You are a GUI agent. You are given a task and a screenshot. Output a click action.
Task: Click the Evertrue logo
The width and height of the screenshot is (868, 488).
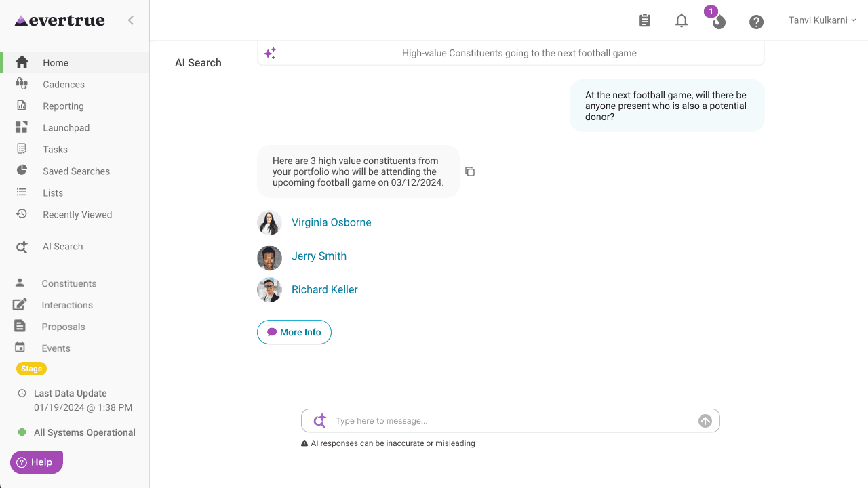pos(60,20)
